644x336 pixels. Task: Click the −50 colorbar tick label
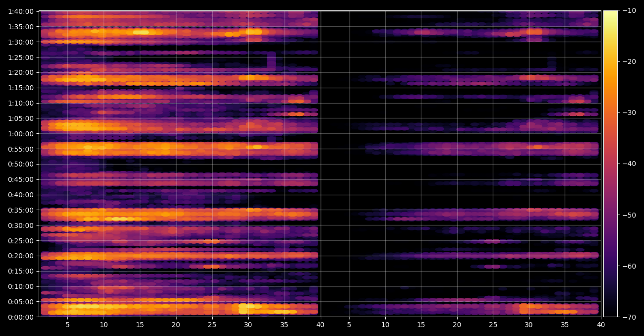(630, 215)
